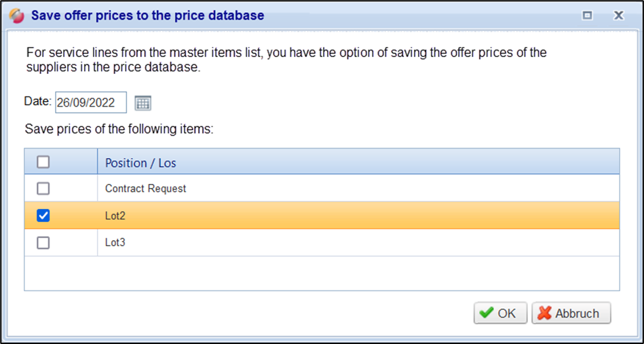
Task: Click the 'Save prices of the following items' label
Action: (119, 129)
